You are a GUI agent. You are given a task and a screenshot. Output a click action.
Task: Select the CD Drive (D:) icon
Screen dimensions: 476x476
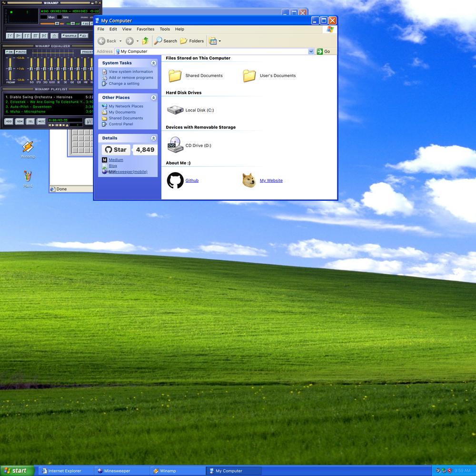click(x=175, y=145)
